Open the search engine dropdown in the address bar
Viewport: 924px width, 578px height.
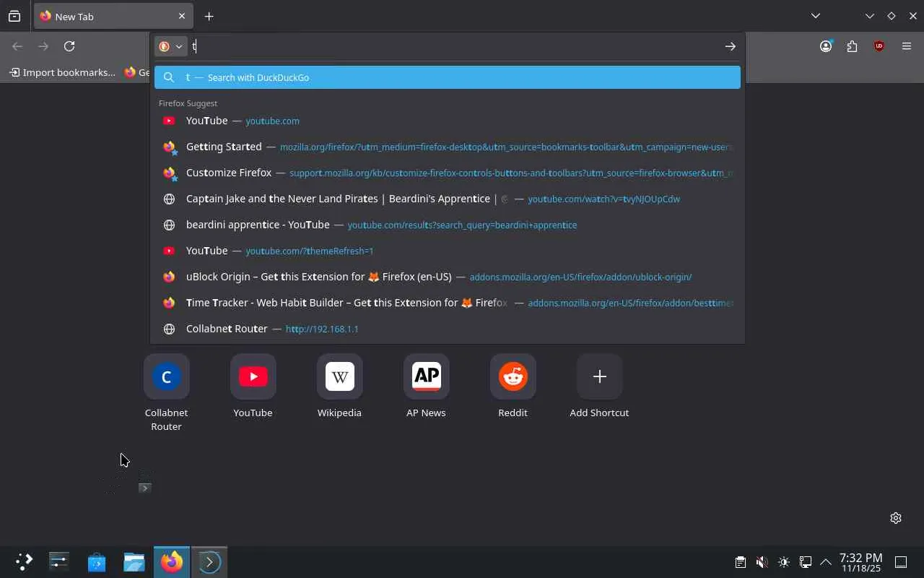pyautogui.click(x=171, y=46)
